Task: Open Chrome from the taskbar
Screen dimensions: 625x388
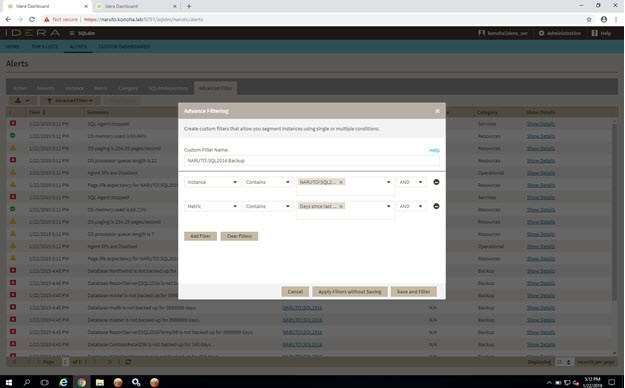Action: [x=81, y=382]
